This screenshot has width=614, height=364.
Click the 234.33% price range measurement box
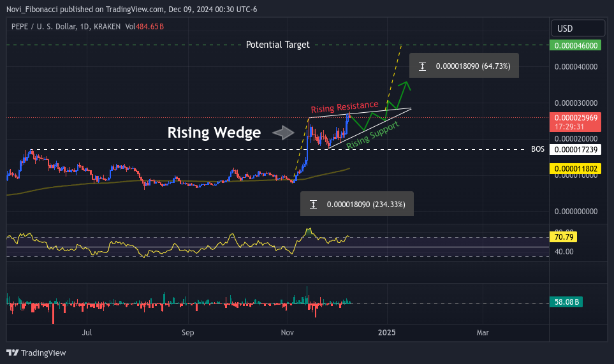point(356,204)
